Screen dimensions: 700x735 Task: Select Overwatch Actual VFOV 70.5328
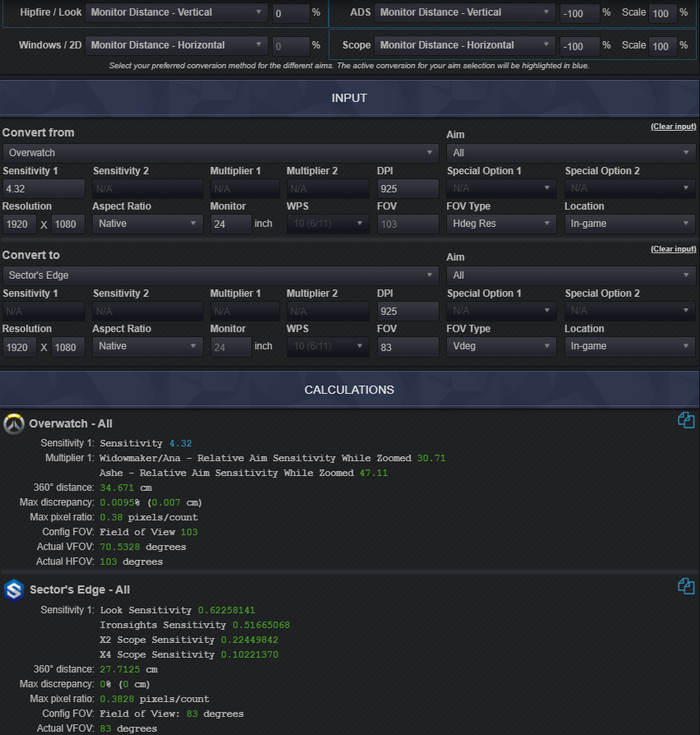click(119, 547)
